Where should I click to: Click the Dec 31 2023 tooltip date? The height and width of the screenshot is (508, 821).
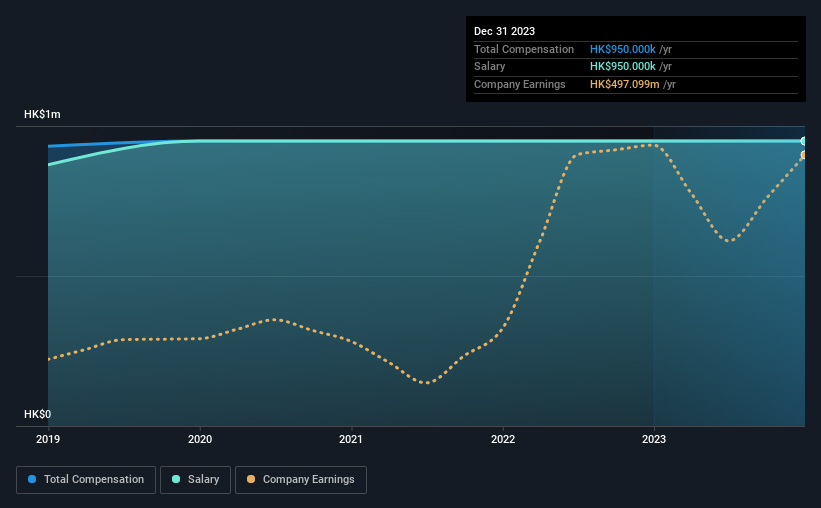504,31
